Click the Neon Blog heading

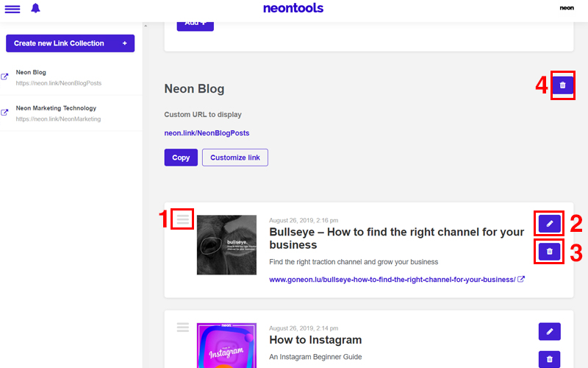click(194, 88)
